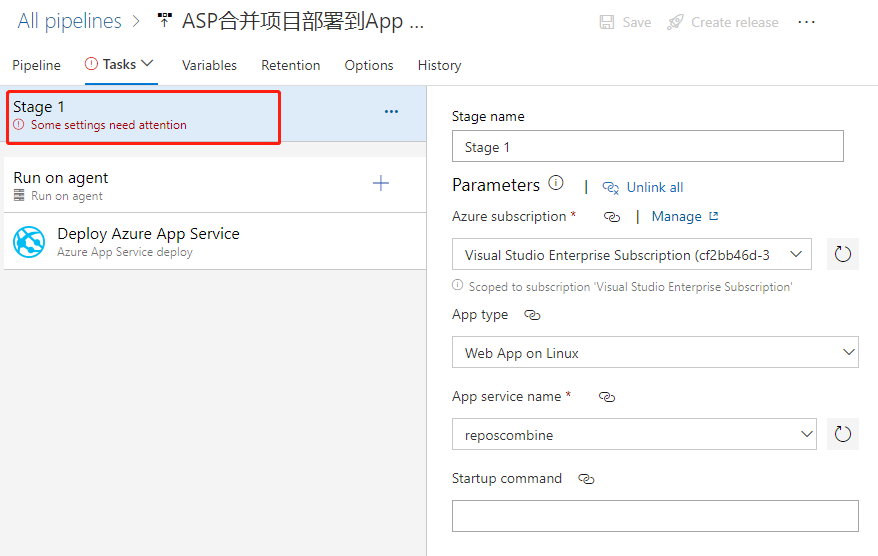Click link icon next to Startup command
The width and height of the screenshot is (878, 556).
pos(586,479)
